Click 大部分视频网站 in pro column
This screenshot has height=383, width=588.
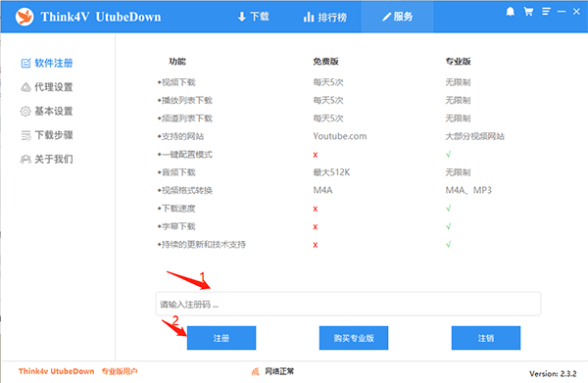point(474,136)
